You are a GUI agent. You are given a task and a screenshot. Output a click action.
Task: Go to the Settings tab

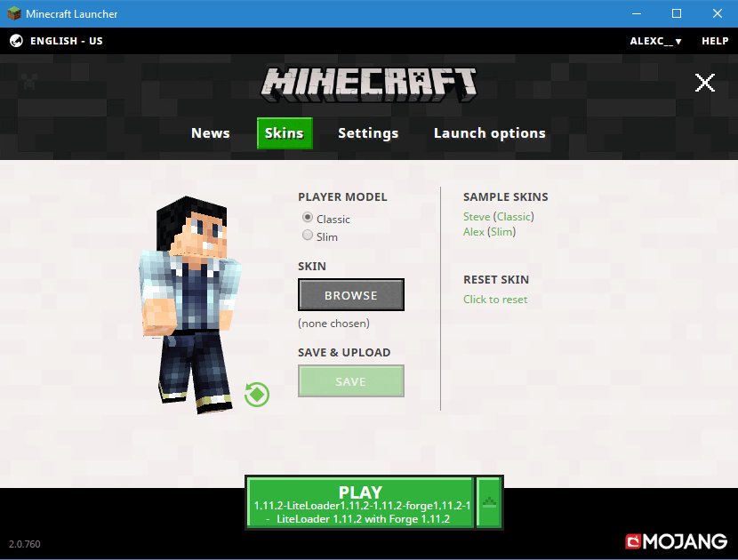368,133
